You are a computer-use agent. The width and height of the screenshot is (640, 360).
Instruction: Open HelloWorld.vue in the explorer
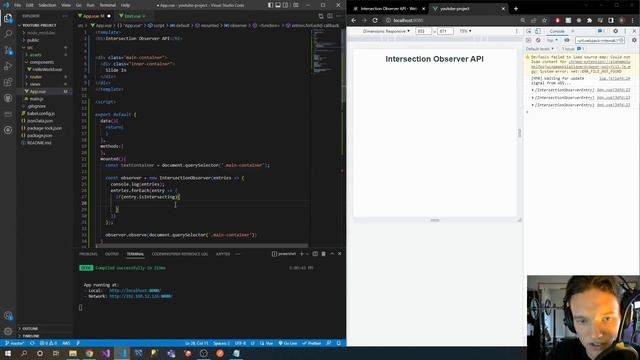coord(47,69)
